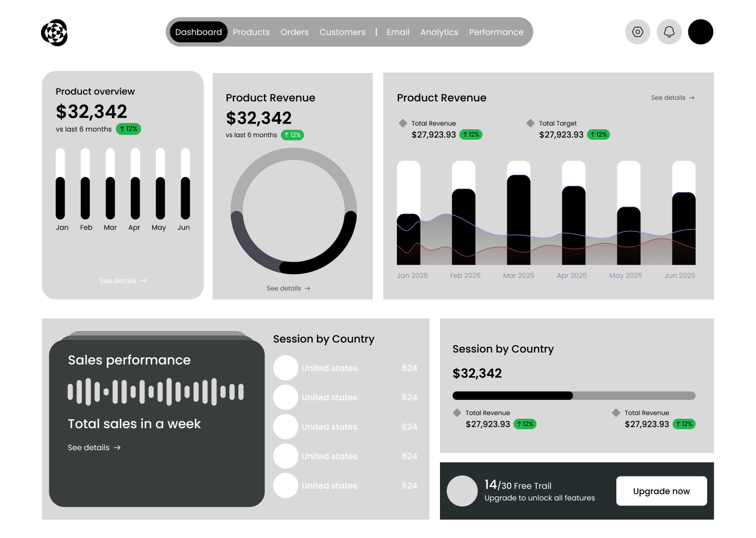Click the Upgrade now button
Screen dimensions: 756x538
pos(661,491)
